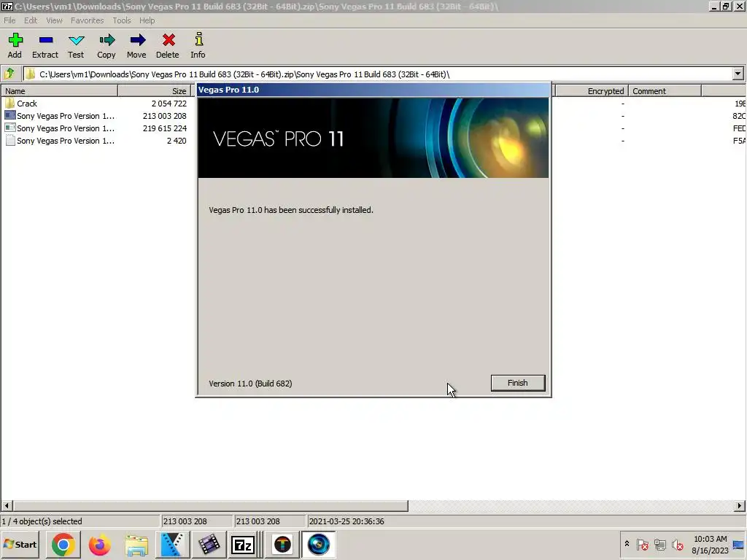Image resolution: width=747 pixels, height=560 pixels.
Task: Click the size value 2 054 722
Action: pyautogui.click(x=169, y=104)
